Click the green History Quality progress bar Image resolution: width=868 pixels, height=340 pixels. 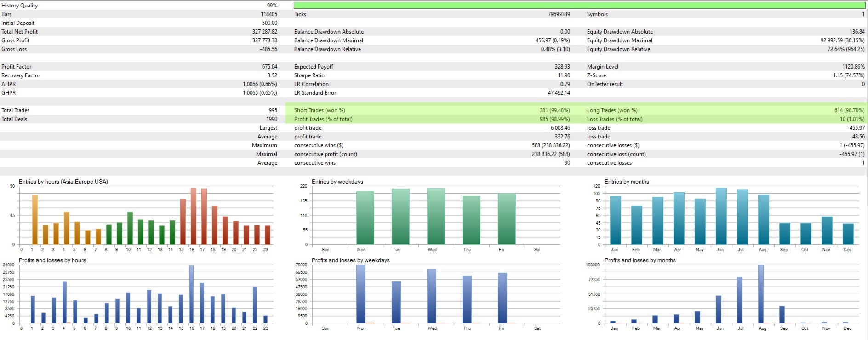tap(579, 6)
